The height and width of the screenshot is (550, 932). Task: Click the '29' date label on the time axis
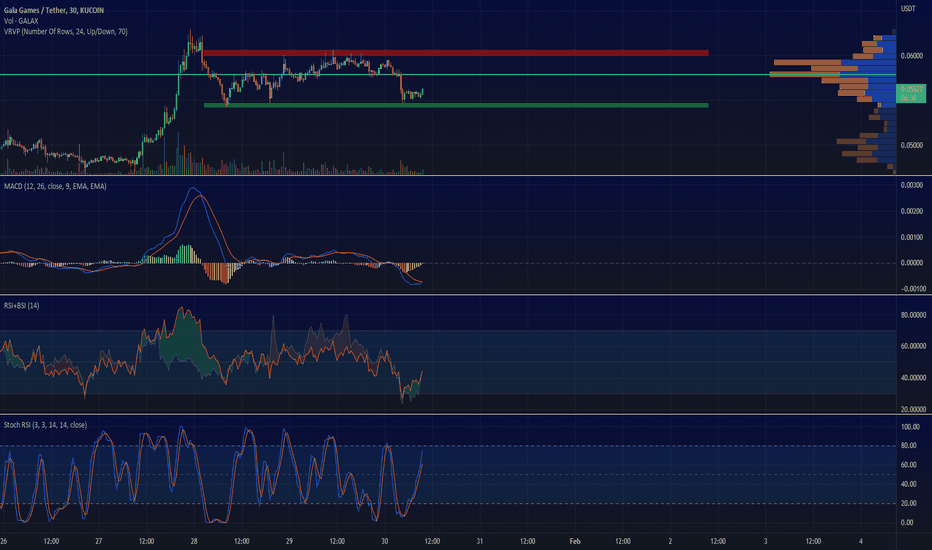(x=289, y=541)
